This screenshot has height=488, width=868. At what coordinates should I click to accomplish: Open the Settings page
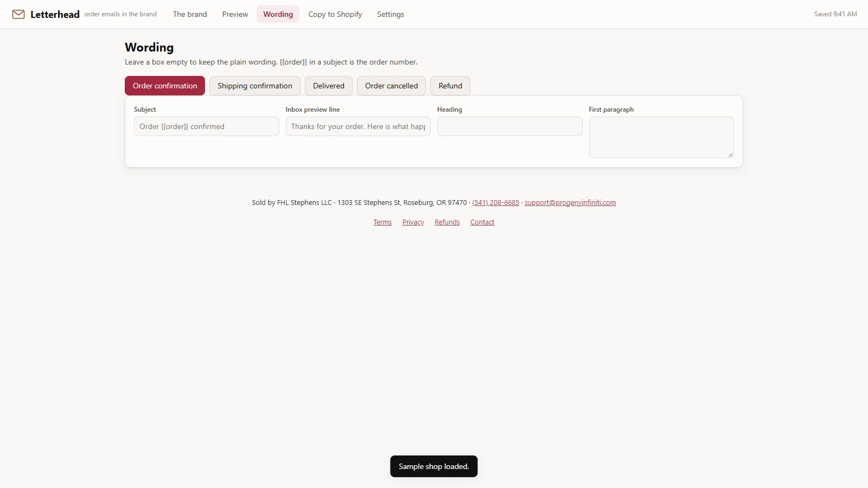391,14
